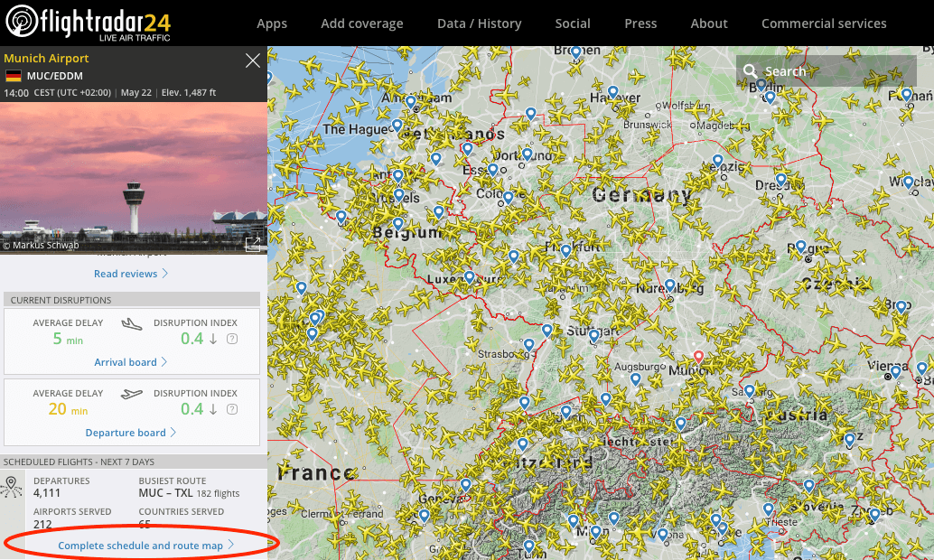Click the '© Markus Schwab' photo credit
Screen dimensions: 934x560
tap(41, 246)
